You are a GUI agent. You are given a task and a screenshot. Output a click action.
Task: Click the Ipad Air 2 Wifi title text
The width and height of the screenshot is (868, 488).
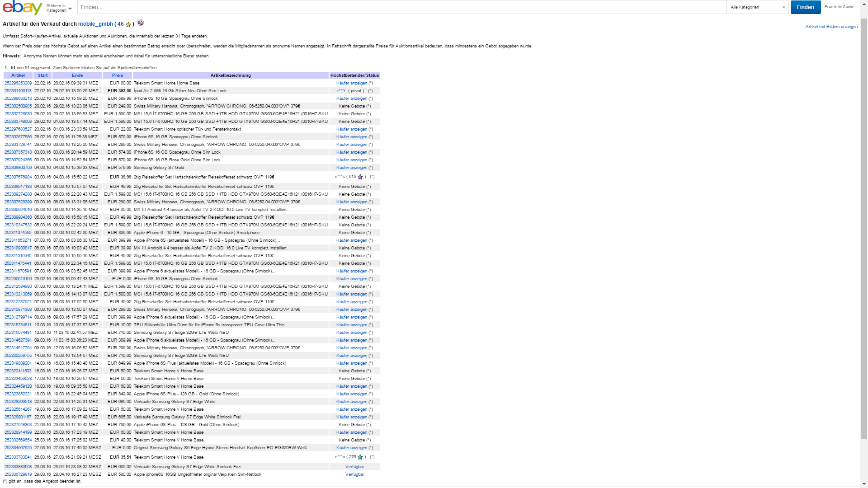coord(180,91)
